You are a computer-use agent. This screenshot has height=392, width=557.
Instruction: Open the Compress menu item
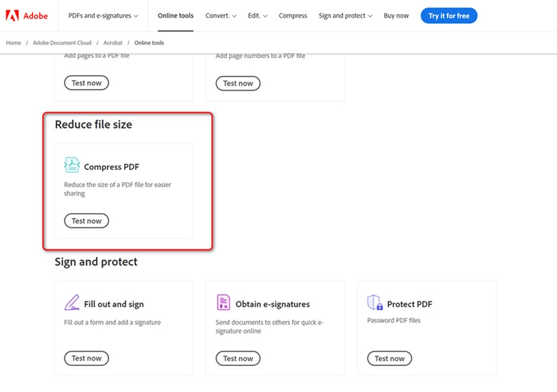[293, 15]
